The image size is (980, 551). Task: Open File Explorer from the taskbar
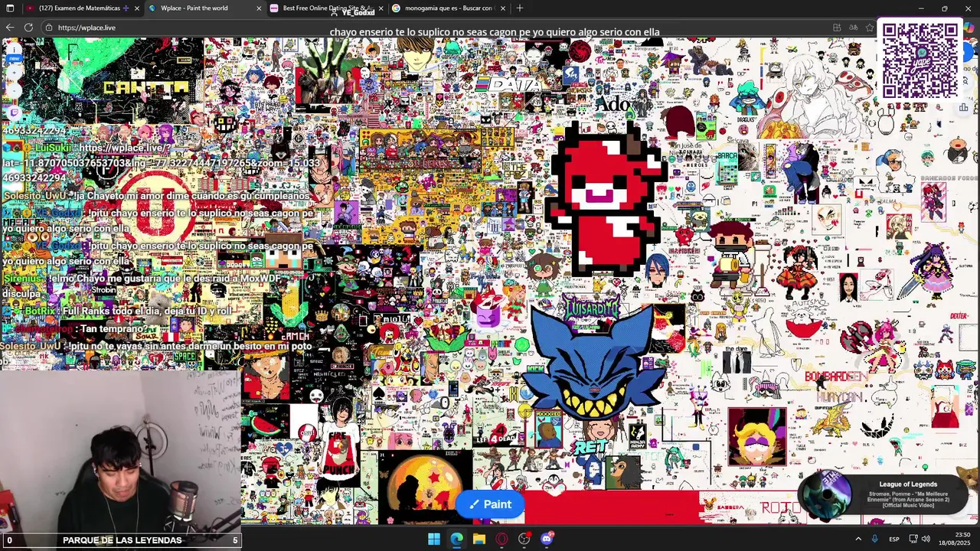pyautogui.click(x=479, y=540)
